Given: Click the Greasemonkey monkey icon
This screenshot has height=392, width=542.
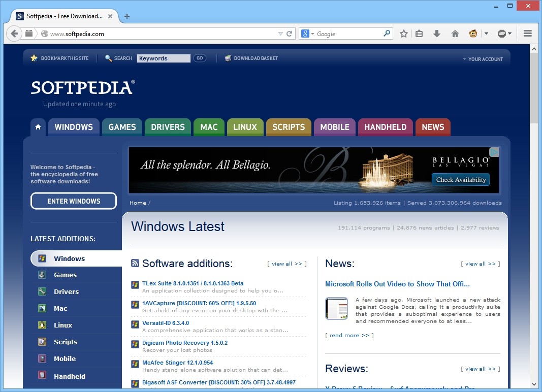Looking at the screenshot, I should click(473, 34).
